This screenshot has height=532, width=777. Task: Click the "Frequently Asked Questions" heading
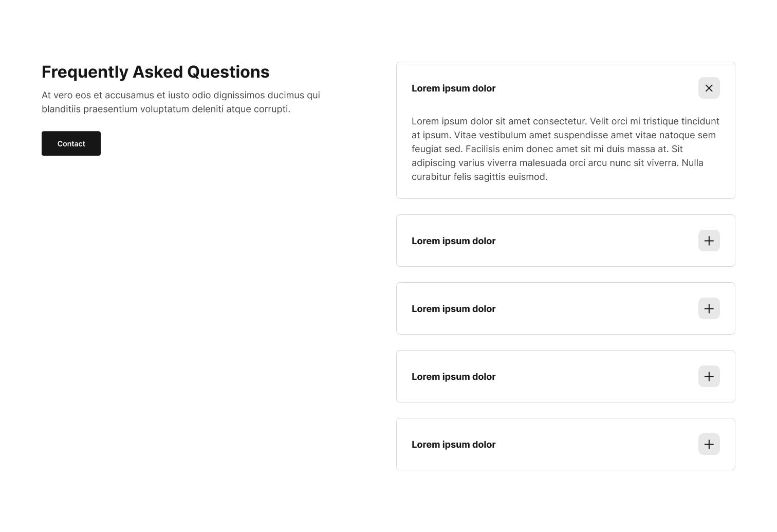point(155,72)
